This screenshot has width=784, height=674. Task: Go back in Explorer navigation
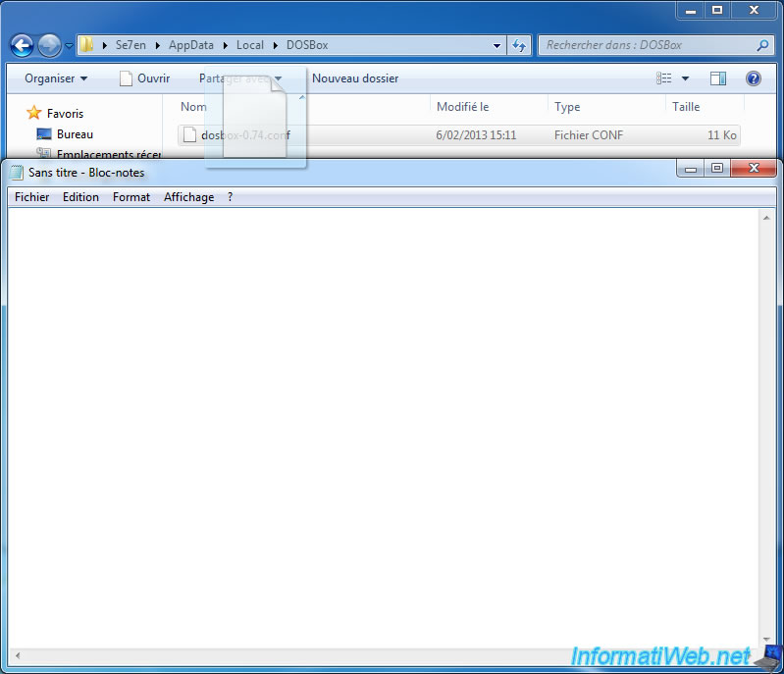(x=22, y=46)
